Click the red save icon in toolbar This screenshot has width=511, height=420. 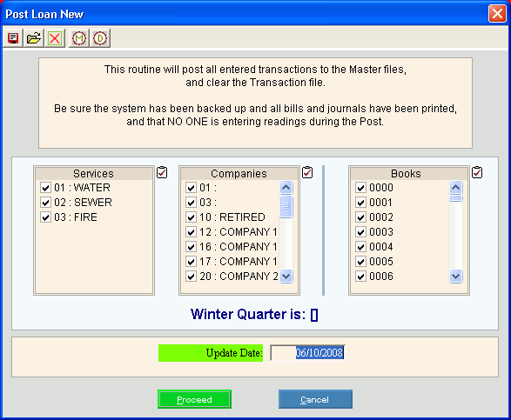click(13, 38)
